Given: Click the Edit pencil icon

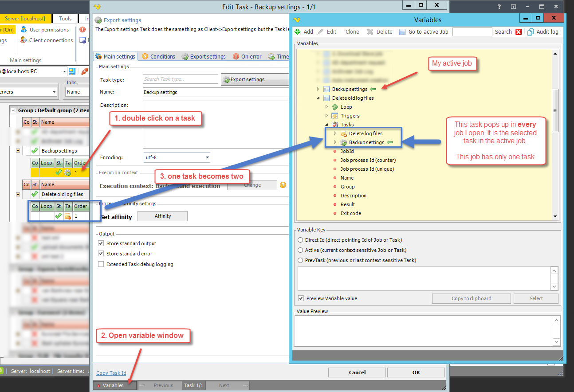Looking at the screenshot, I should pos(321,32).
